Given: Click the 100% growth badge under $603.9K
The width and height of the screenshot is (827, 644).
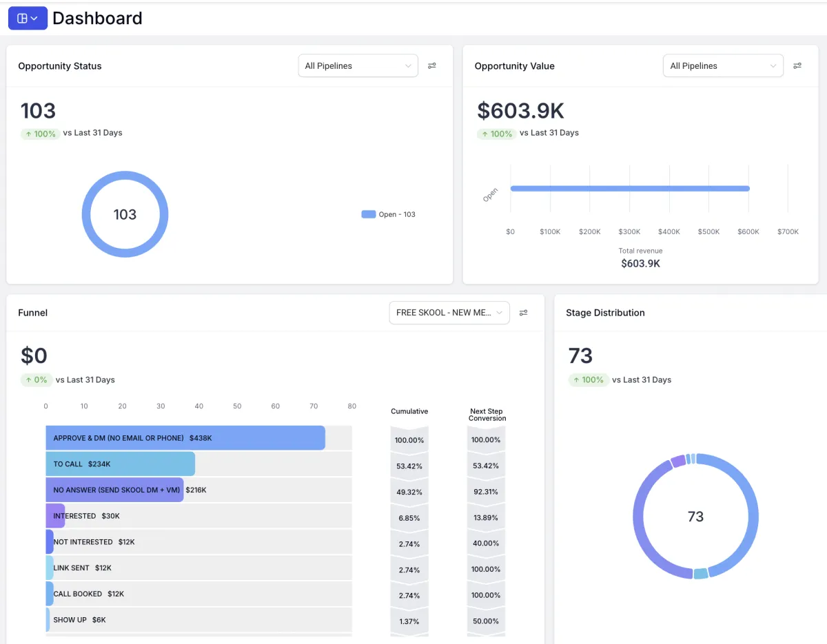Looking at the screenshot, I should (496, 134).
